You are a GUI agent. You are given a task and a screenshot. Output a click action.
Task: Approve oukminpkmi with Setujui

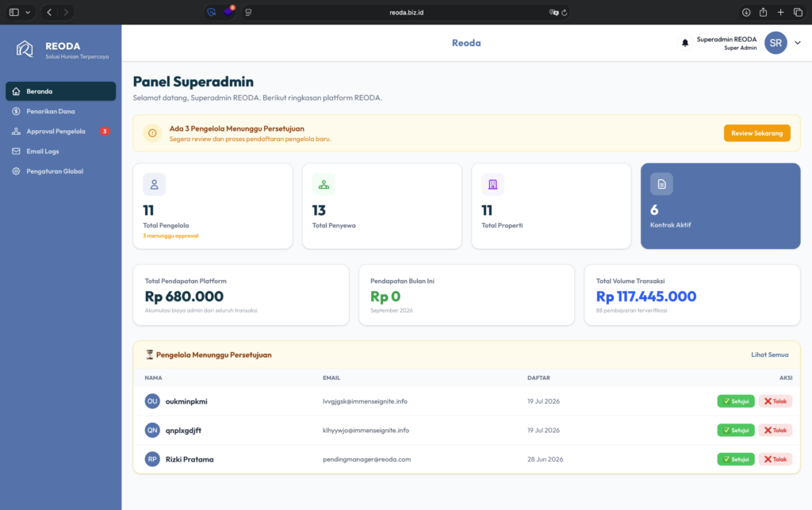tap(735, 401)
